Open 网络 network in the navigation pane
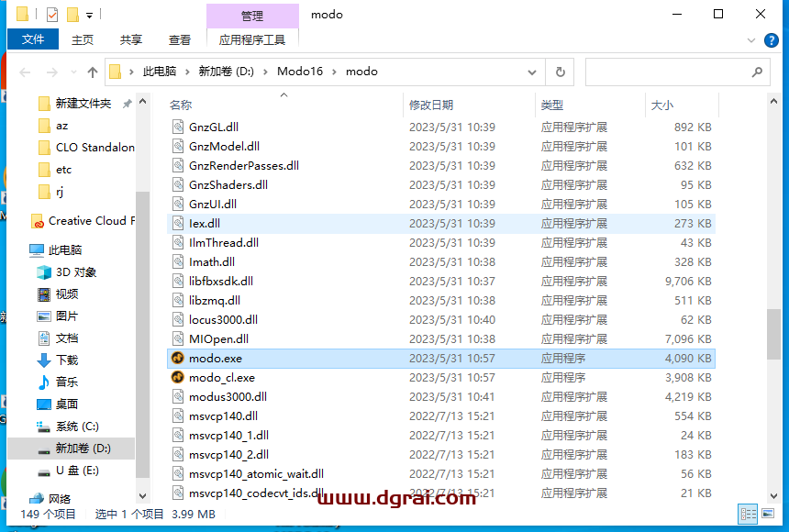 click(50, 499)
